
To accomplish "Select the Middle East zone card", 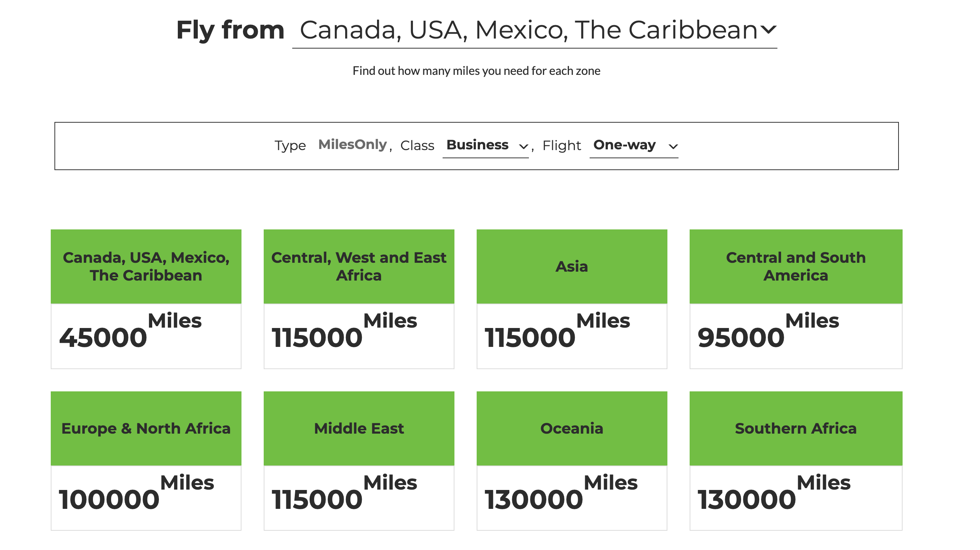I will pos(359,428).
